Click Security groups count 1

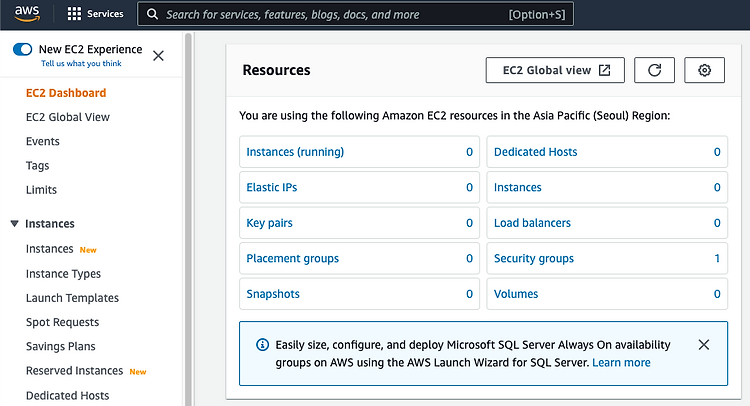pyautogui.click(x=717, y=259)
